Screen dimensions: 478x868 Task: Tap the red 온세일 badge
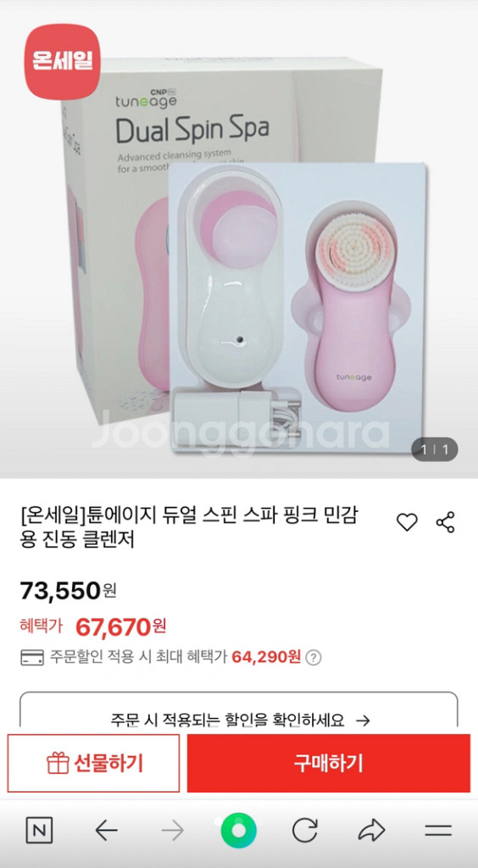(63, 62)
